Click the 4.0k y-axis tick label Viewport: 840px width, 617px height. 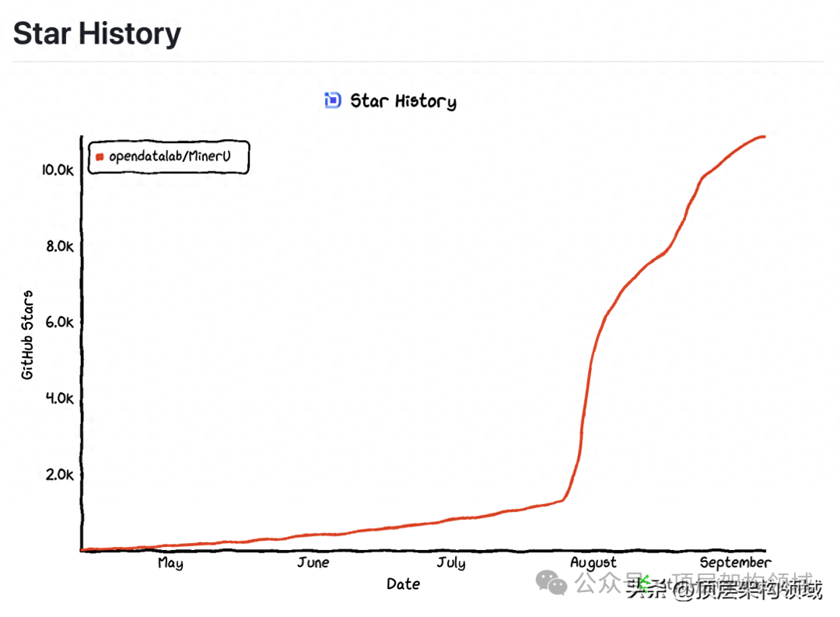58,398
